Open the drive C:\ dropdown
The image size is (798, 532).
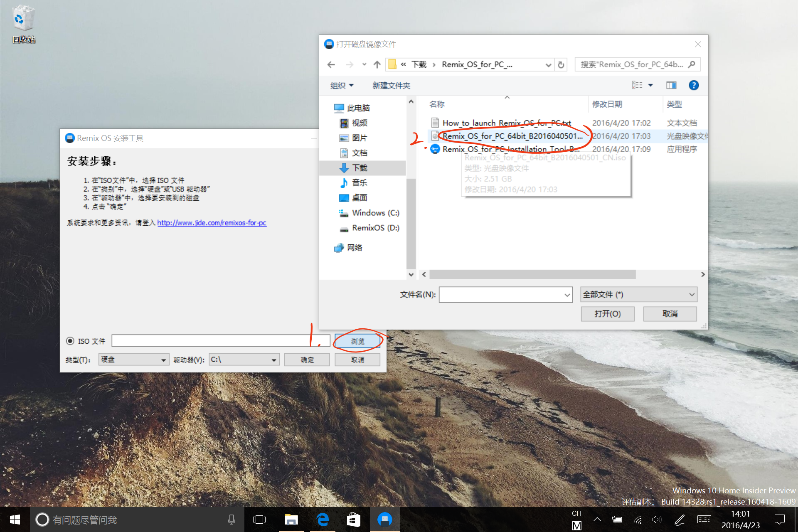click(x=244, y=360)
